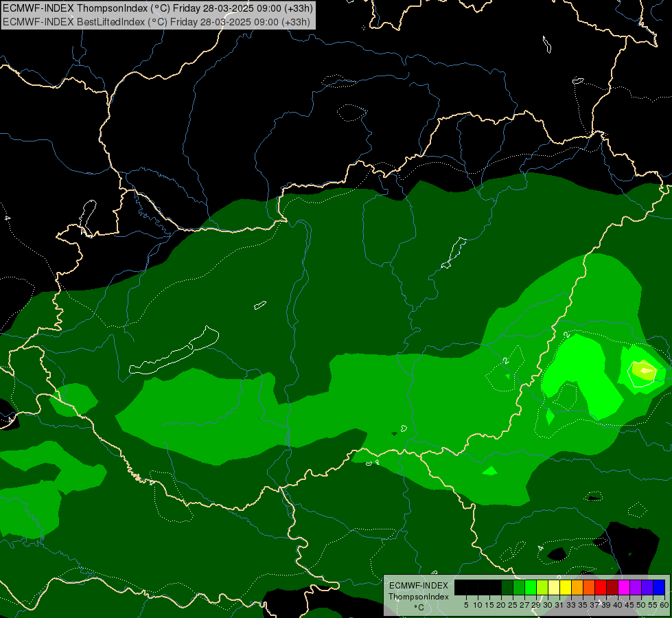Screen dimensions: 672x618
Task: Click the BestLiftedIndex title line at top
Action: [x=157, y=21]
